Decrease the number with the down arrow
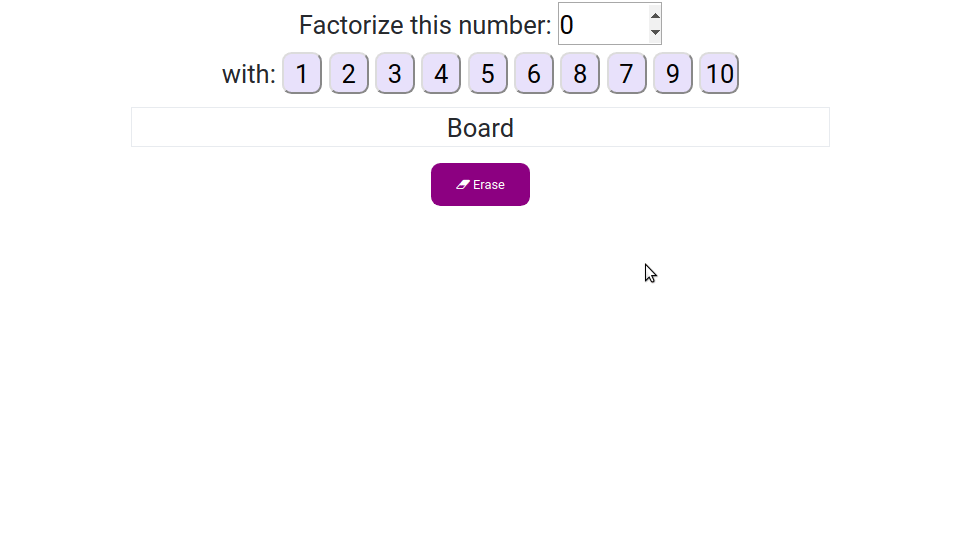960x540 pixels. [x=655, y=32]
